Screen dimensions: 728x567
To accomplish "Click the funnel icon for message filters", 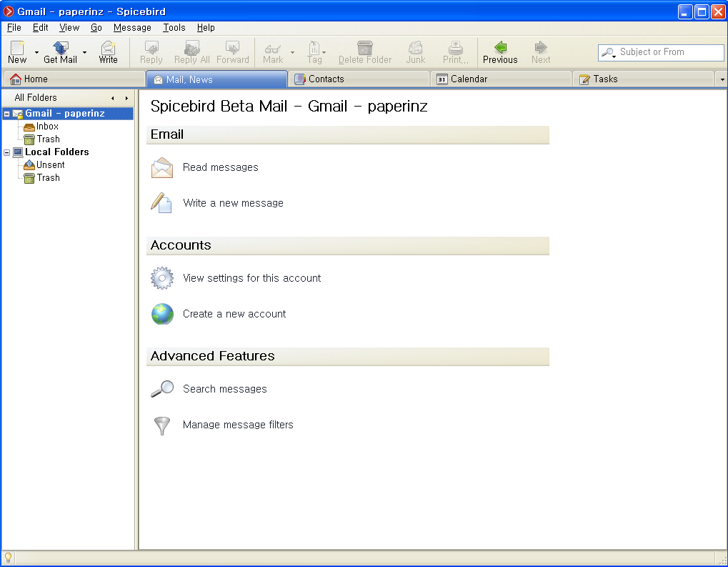I will tap(162, 425).
